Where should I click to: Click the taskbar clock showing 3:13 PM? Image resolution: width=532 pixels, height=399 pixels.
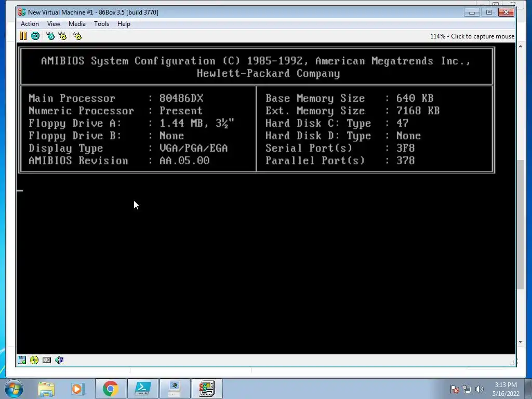(506, 389)
